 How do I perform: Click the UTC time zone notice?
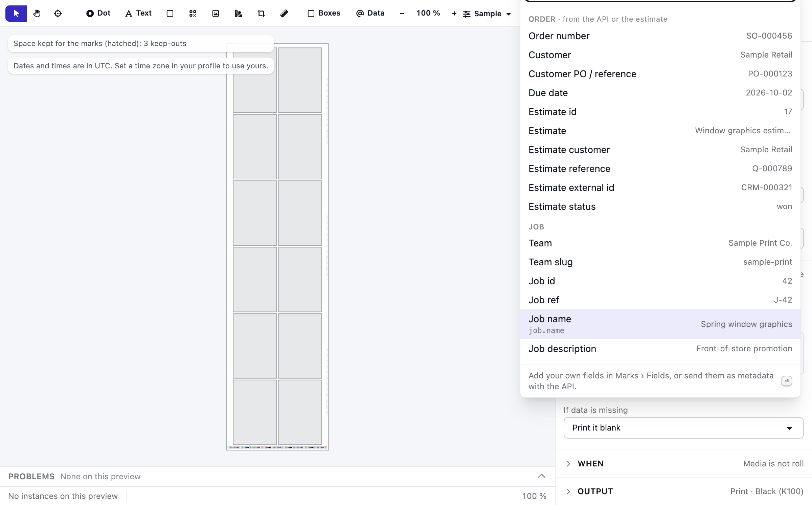click(141, 66)
